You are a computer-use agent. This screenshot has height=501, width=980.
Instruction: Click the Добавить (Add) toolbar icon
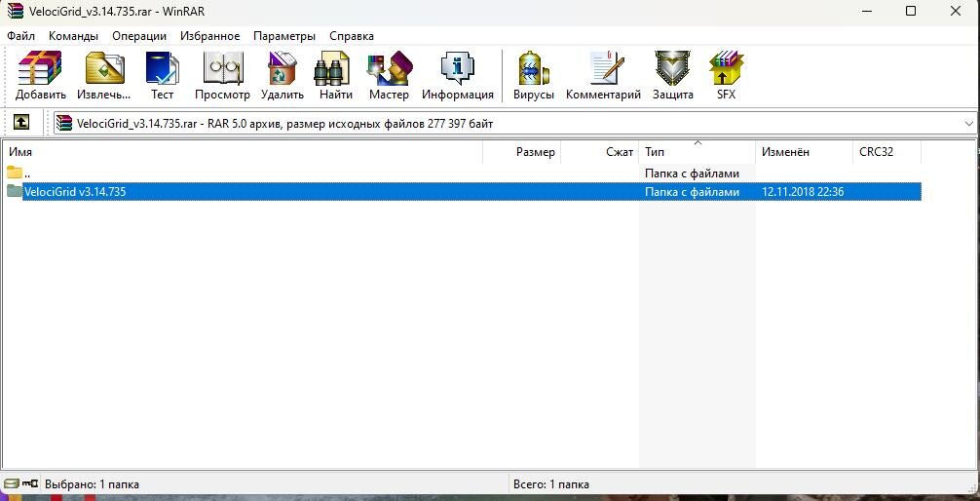click(41, 76)
